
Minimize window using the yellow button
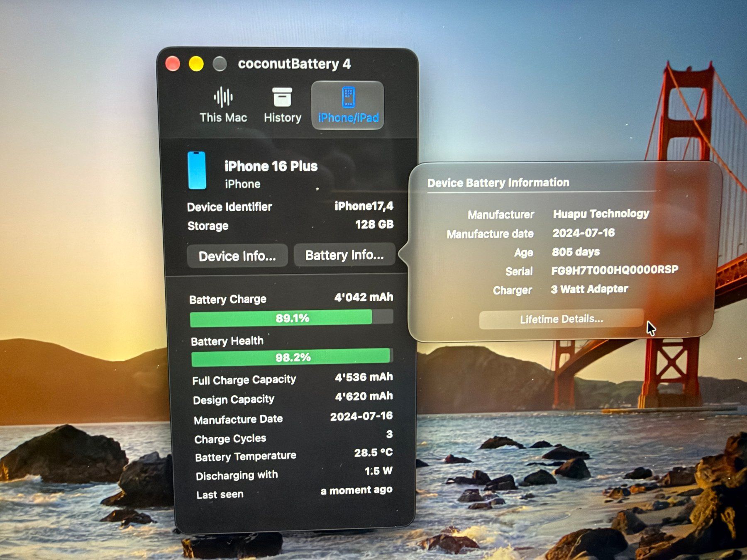196,63
